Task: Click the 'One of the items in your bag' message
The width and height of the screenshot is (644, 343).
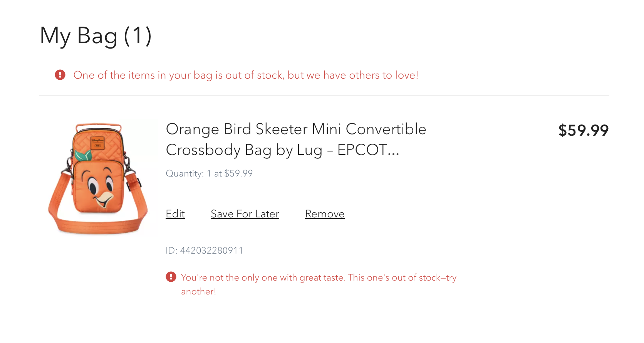Action: (245, 75)
